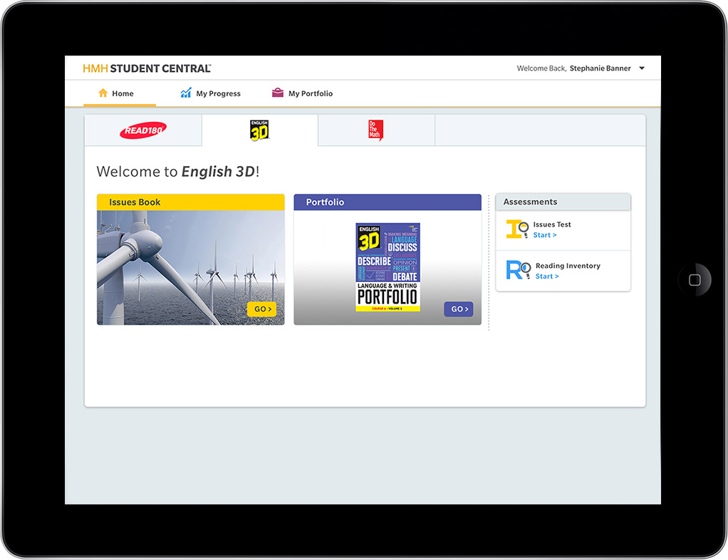Switch to the Do The Math tab
Screen dimensions: 728x560
click(376, 130)
